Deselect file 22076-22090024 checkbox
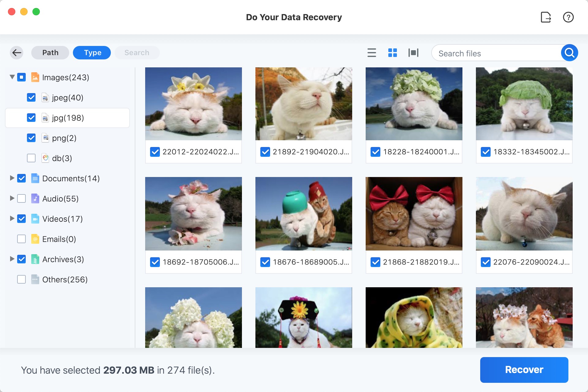Screen dimensions: 588x392 tap(486, 262)
